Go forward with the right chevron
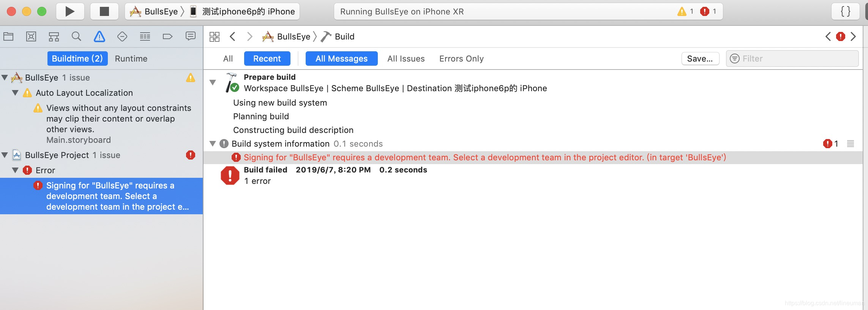 (x=249, y=36)
